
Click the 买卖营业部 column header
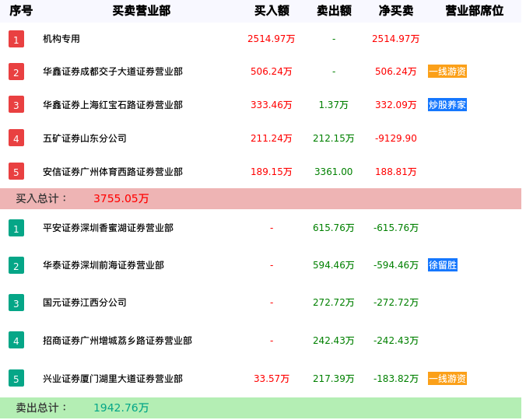(x=142, y=11)
